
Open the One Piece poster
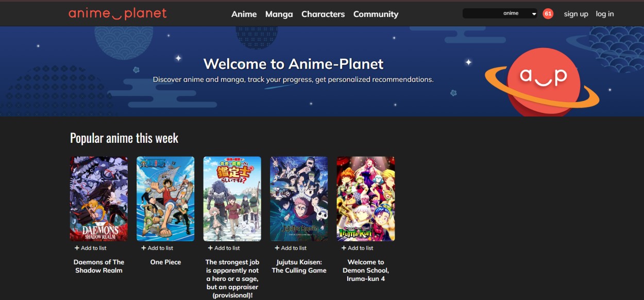pos(165,199)
